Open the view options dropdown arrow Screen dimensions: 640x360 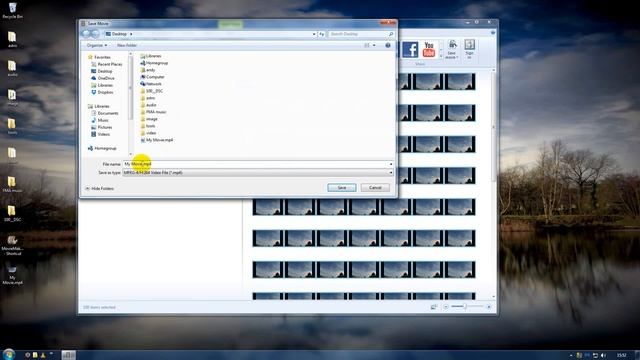(x=374, y=45)
